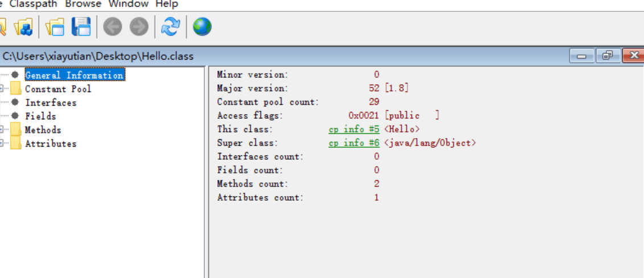Click the save workspace floppy icon
Image resolution: width=644 pixels, height=278 pixels.
click(81, 26)
